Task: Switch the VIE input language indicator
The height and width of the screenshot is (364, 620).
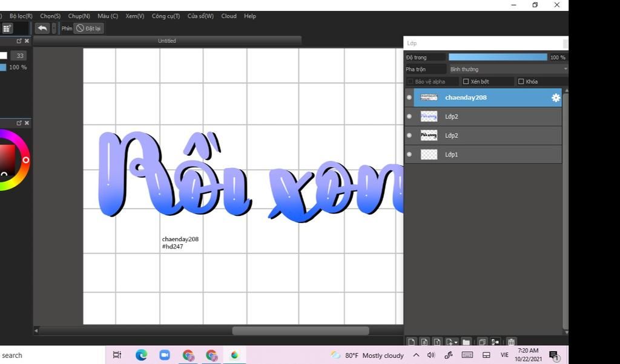Action: 504,355
